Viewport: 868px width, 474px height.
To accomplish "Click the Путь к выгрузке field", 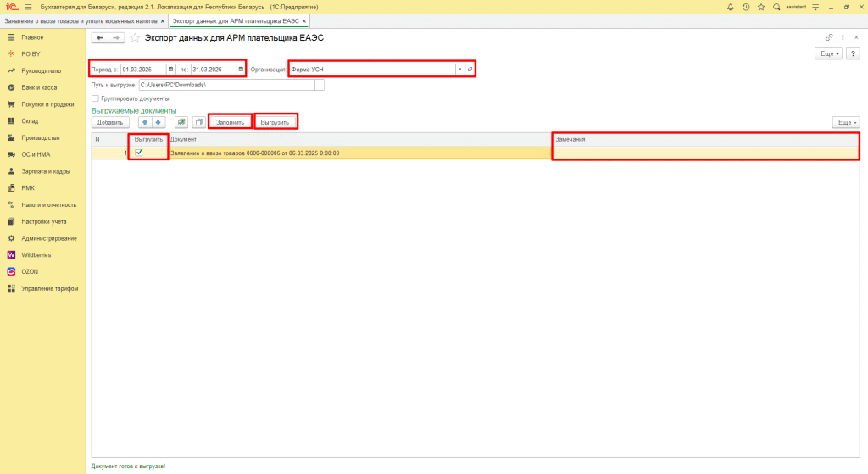I will pyautogui.click(x=226, y=86).
